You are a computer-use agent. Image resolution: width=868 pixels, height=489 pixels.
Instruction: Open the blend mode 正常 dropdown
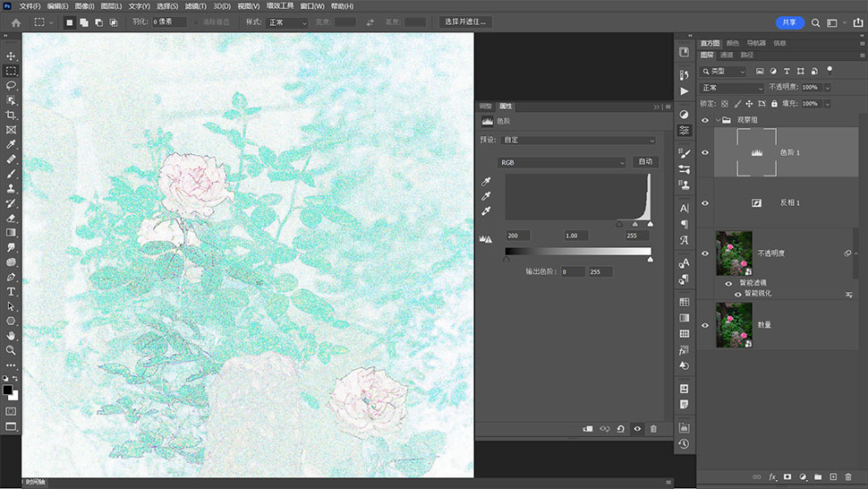tap(732, 88)
